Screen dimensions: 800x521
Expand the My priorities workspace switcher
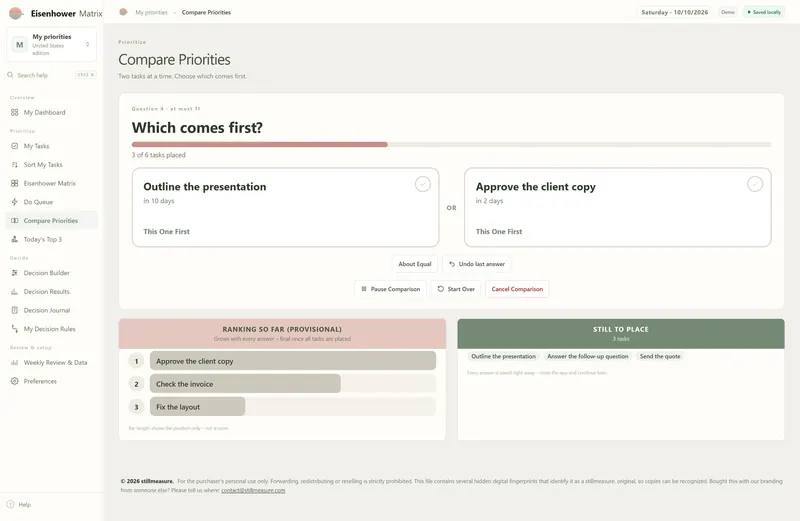pyautogui.click(x=52, y=45)
